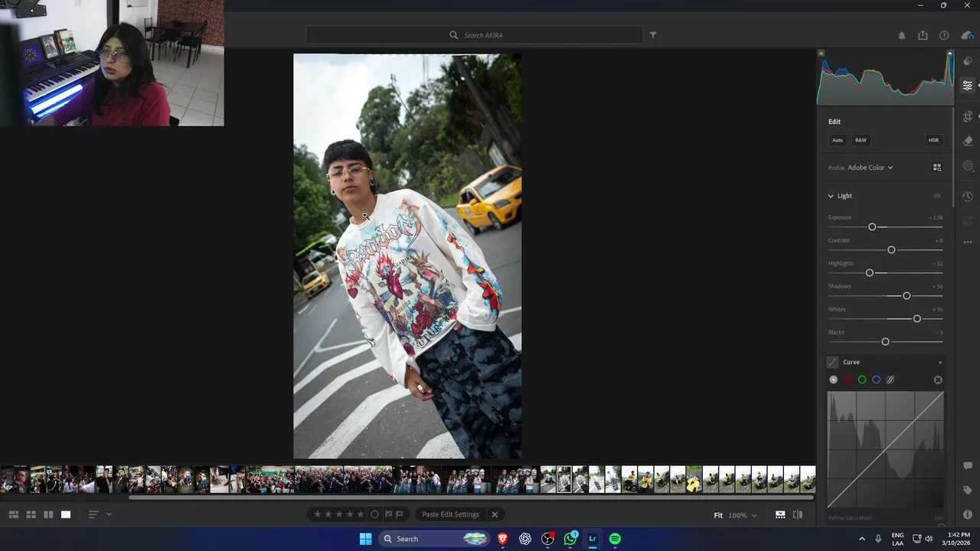Viewport: 980px width, 551px height.
Task: Select the parametric curve mode
Action: click(890, 380)
